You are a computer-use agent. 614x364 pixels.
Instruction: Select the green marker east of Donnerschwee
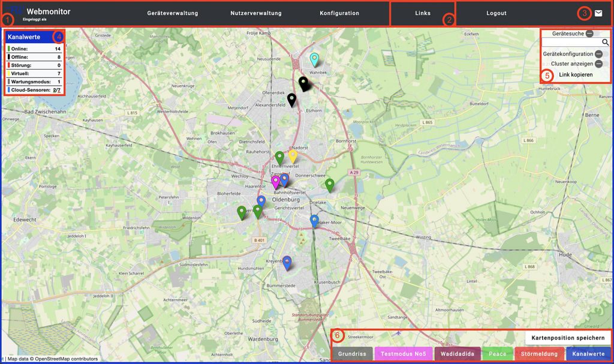click(x=330, y=185)
